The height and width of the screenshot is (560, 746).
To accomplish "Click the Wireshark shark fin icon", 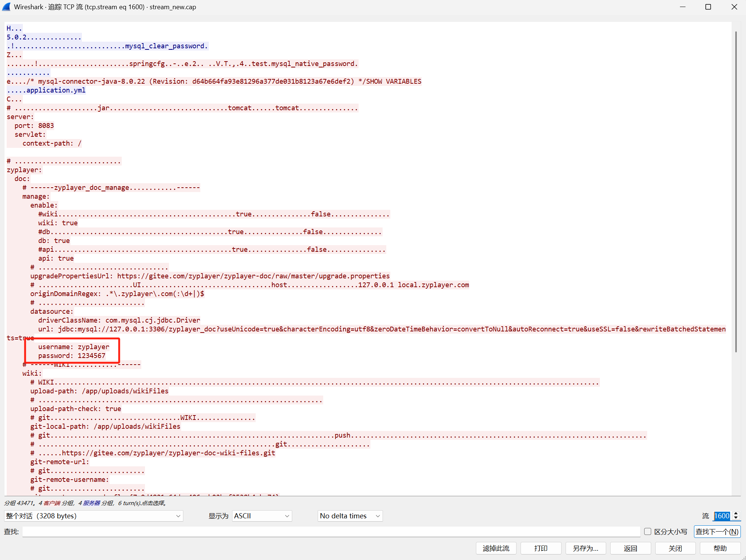I will (6, 7).
